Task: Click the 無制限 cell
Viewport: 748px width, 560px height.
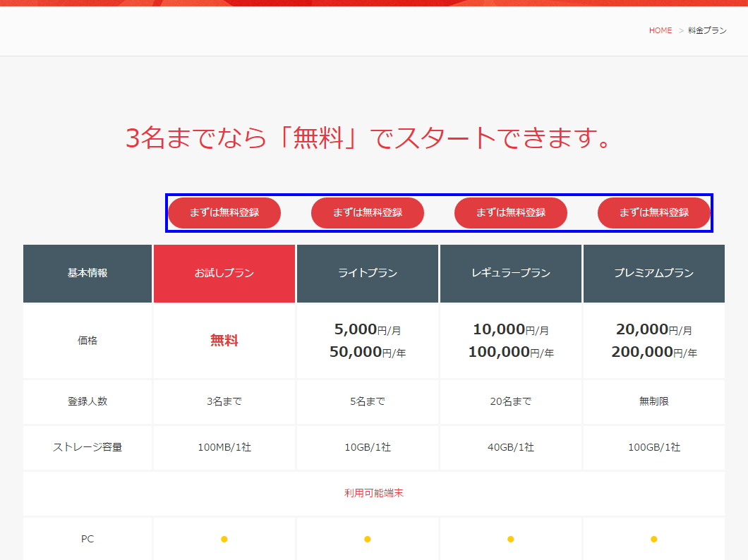Action: tap(653, 401)
